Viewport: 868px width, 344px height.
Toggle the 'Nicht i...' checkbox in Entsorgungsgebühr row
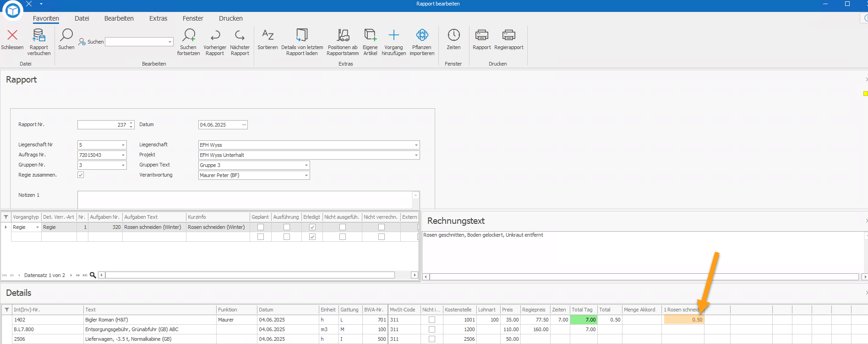pos(432,329)
